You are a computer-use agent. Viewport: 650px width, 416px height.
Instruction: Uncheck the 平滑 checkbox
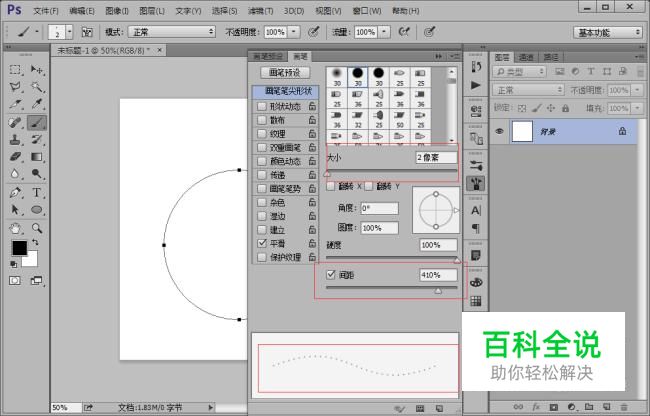(262, 243)
